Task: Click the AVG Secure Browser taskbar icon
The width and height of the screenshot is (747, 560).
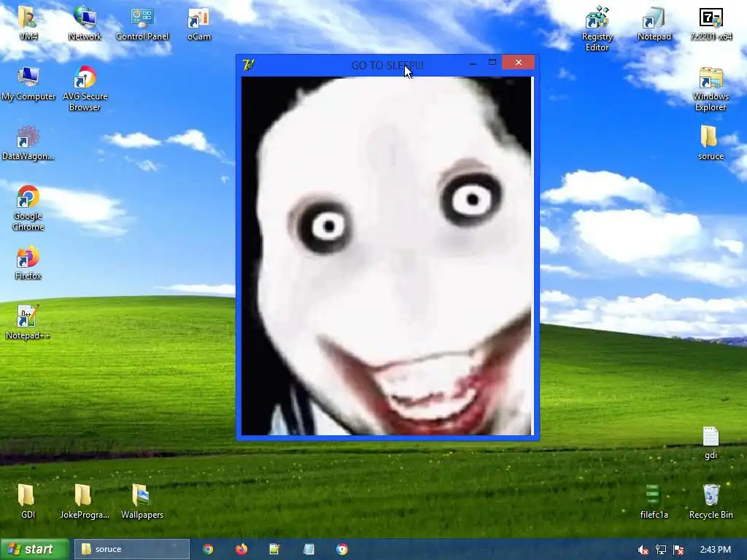Action: pyautogui.click(x=342, y=549)
